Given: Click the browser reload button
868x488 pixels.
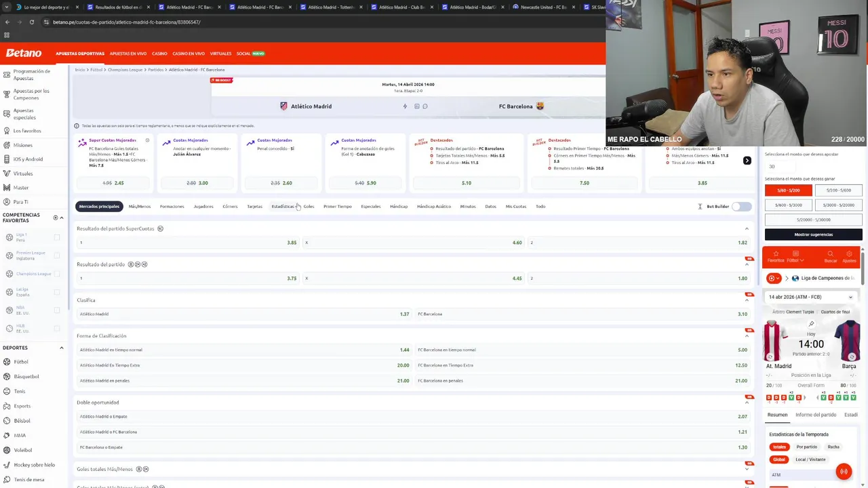Looking at the screenshot, I should [31, 22].
